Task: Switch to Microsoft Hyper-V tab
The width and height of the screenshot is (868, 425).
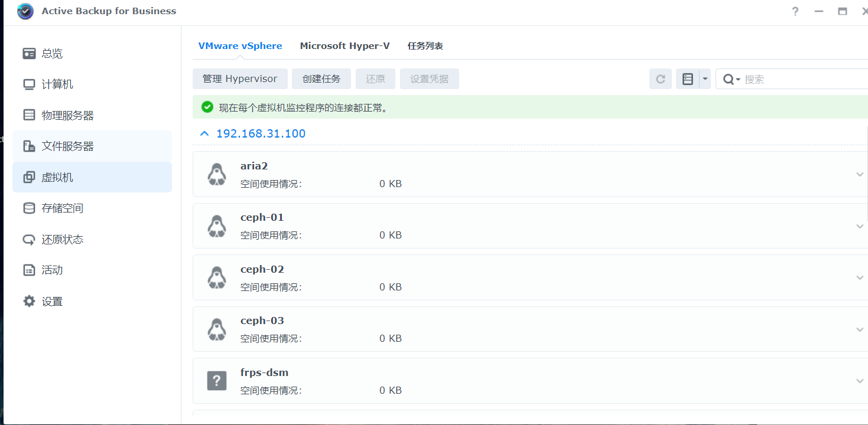Action: point(345,46)
